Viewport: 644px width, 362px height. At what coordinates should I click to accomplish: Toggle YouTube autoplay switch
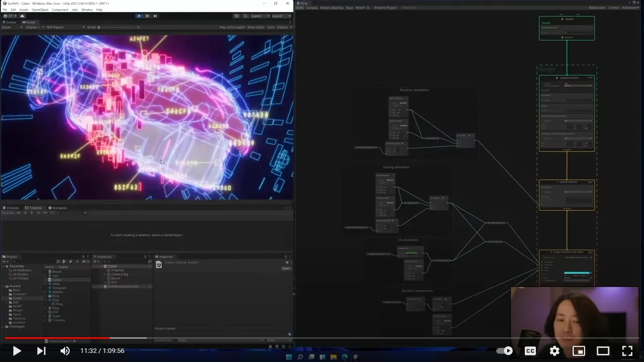pos(504,351)
